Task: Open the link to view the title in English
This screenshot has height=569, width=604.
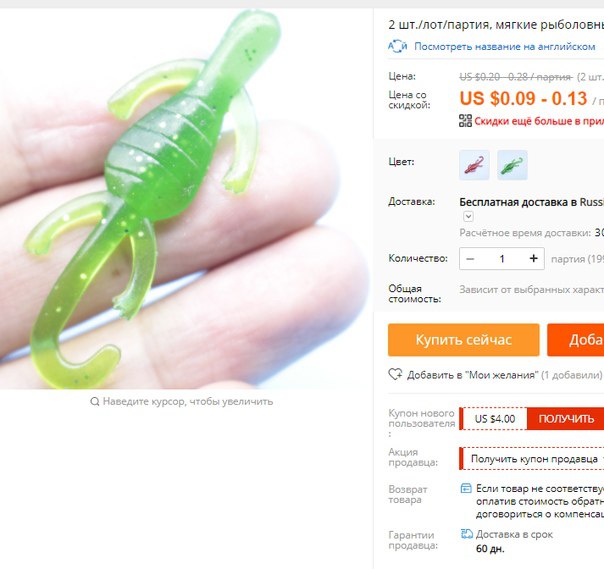Action: 505,47
